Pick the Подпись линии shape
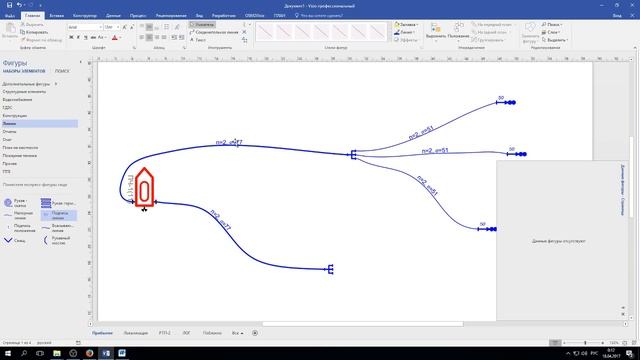 (58, 215)
